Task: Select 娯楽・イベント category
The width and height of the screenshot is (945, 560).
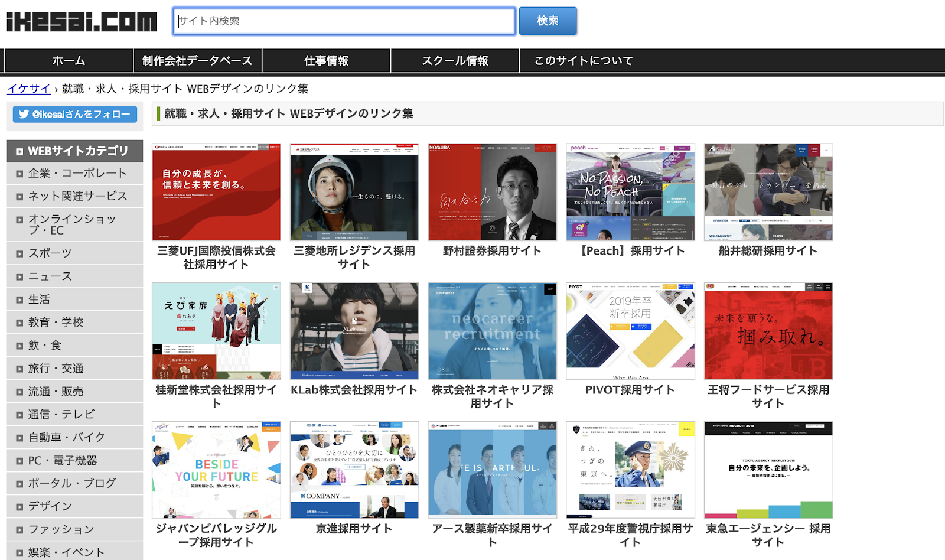Action: pyautogui.click(x=75, y=552)
